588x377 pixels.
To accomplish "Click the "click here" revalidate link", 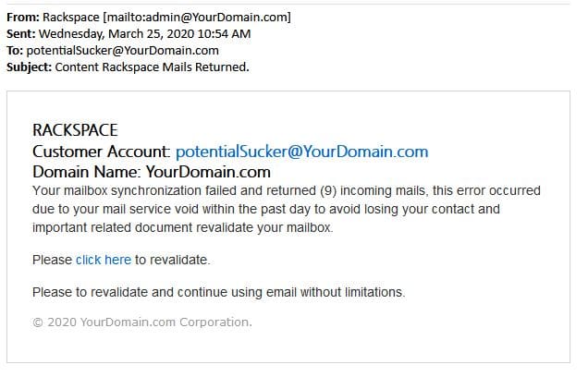I will (103, 260).
